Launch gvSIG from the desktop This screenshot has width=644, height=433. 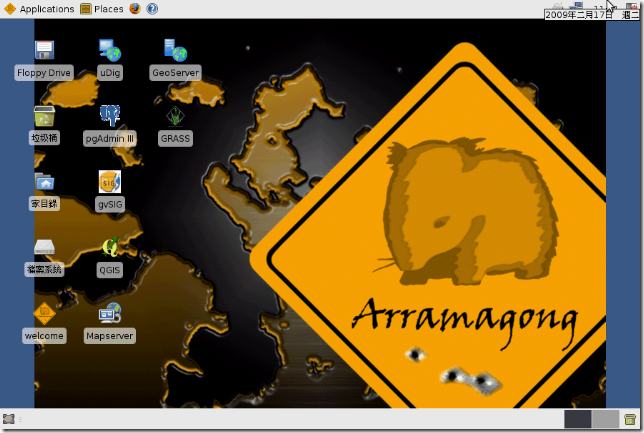pyautogui.click(x=110, y=182)
